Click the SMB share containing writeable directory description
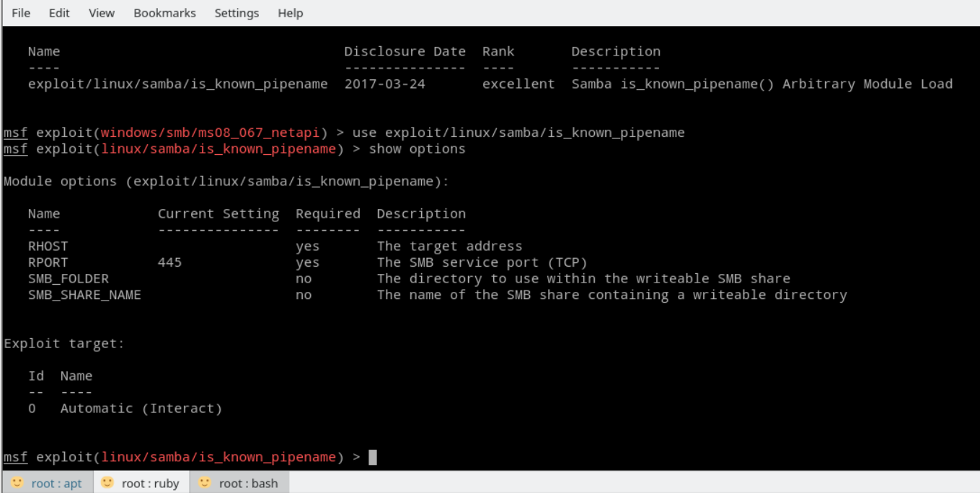The image size is (980, 493). pyautogui.click(x=612, y=295)
